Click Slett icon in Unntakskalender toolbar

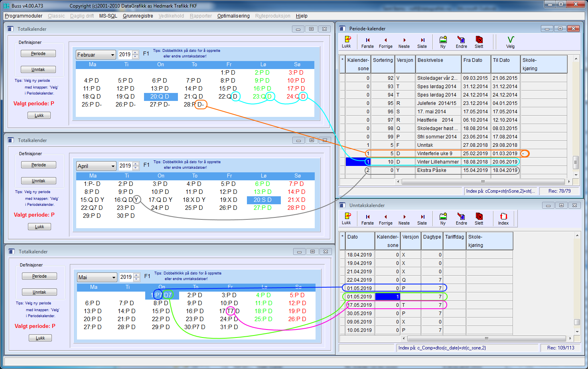tap(479, 219)
